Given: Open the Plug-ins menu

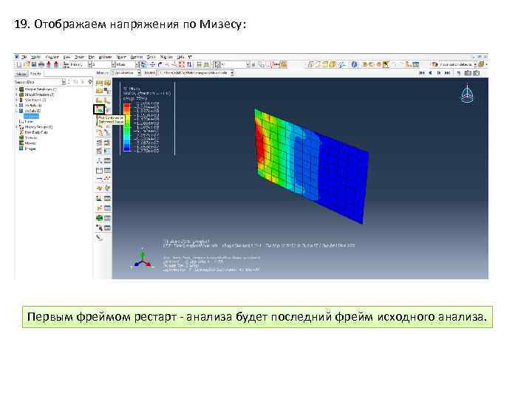Looking at the screenshot, I should [x=166, y=57].
